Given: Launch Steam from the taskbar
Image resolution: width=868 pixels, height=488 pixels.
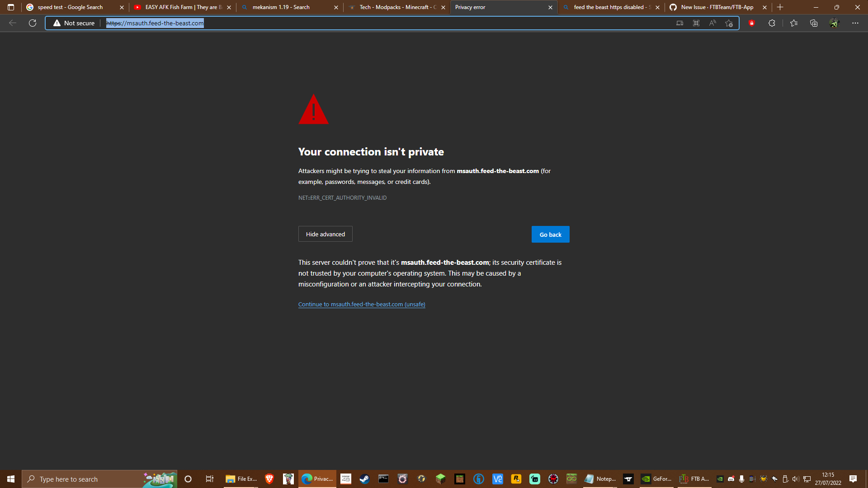Looking at the screenshot, I should coord(364,479).
